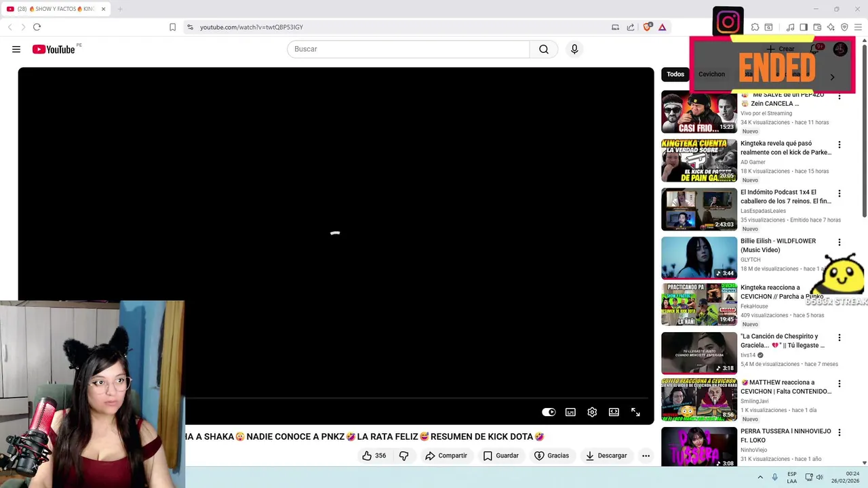
Task: Open more actions ellipsis below video
Action: point(646,455)
